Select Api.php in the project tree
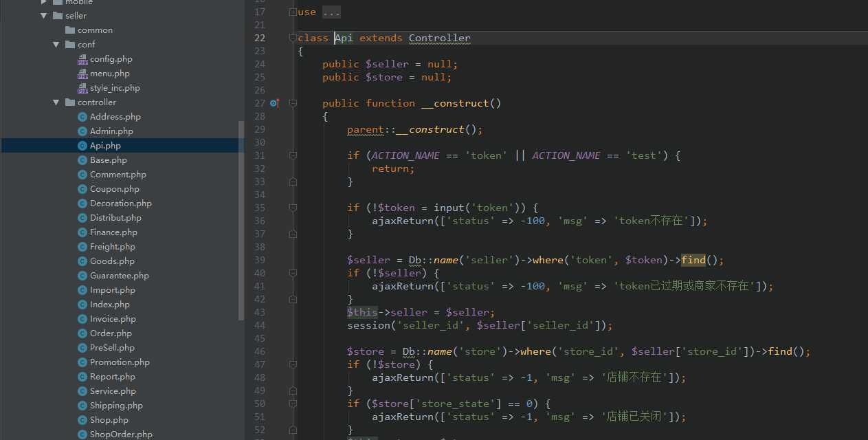Viewport: 868px width, 440px height. (105, 146)
